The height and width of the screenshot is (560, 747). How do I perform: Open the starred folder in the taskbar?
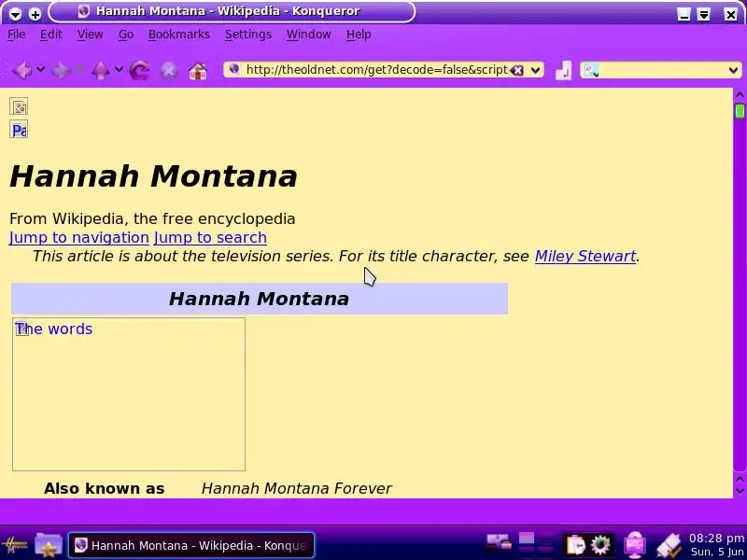(49, 544)
